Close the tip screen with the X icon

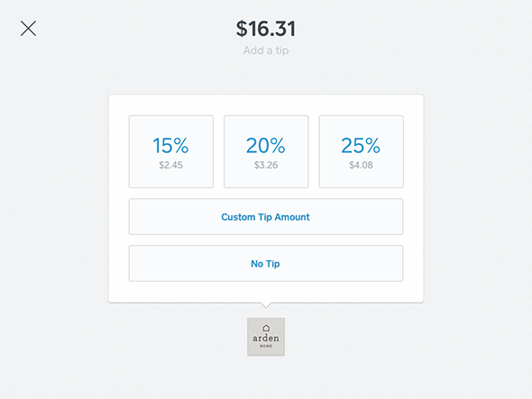(x=28, y=29)
